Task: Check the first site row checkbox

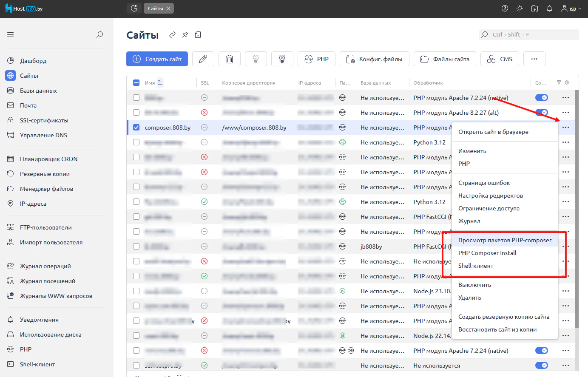Action: pos(136,98)
